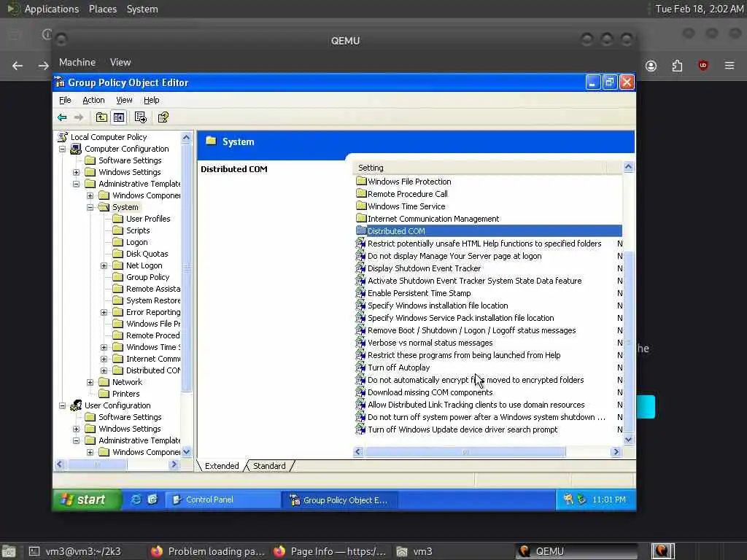
Task: Select 'Specify Windows installation file location' setting
Action: (438, 306)
